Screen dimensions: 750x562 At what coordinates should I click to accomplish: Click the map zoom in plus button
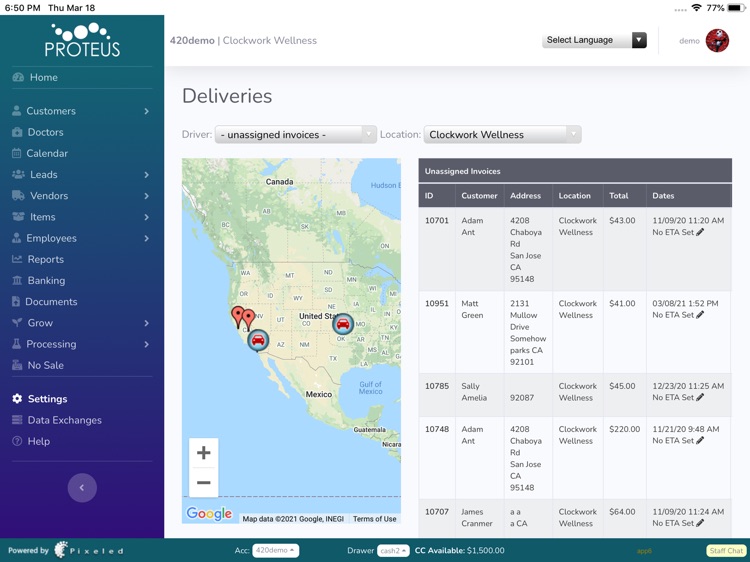[203, 453]
